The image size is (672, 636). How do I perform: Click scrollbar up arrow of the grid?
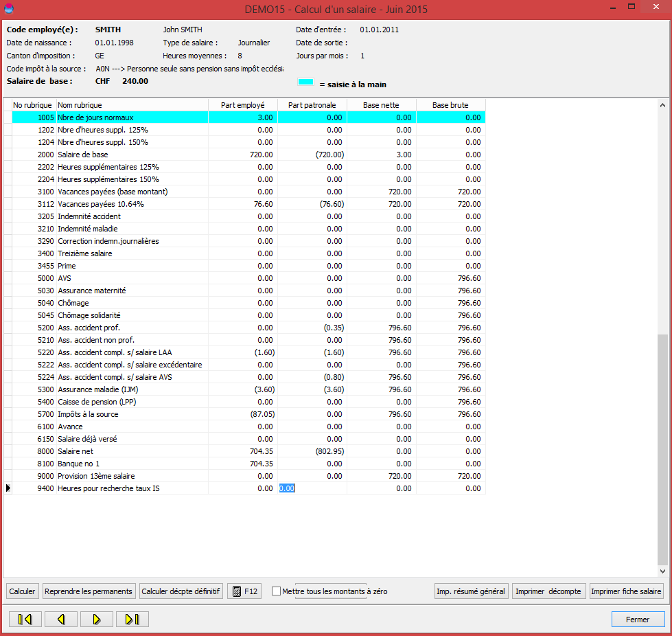point(662,104)
